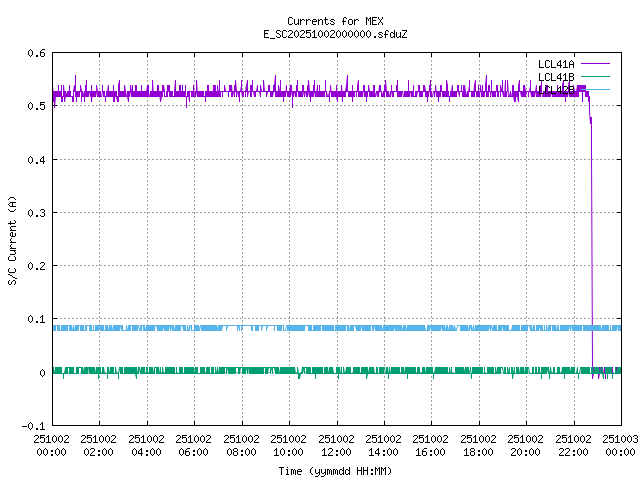Select the LCL41B legend label
Viewport: 640px width, 480px height.
556,76
